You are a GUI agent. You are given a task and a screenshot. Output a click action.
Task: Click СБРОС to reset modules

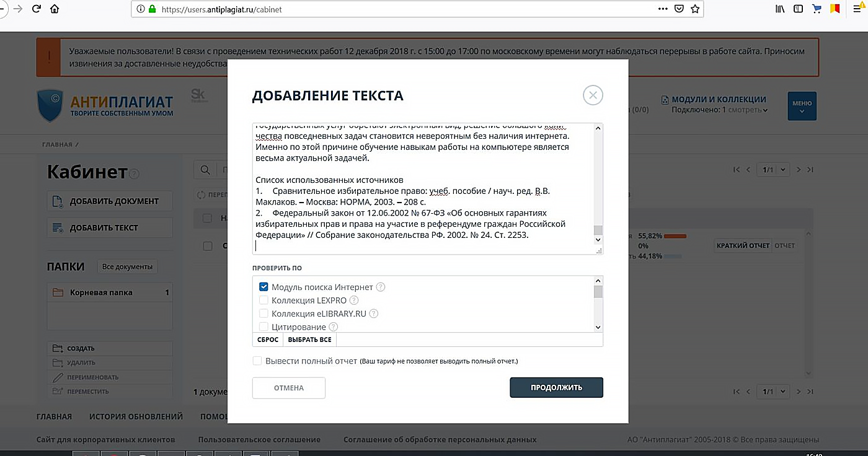pyautogui.click(x=268, y=340)
